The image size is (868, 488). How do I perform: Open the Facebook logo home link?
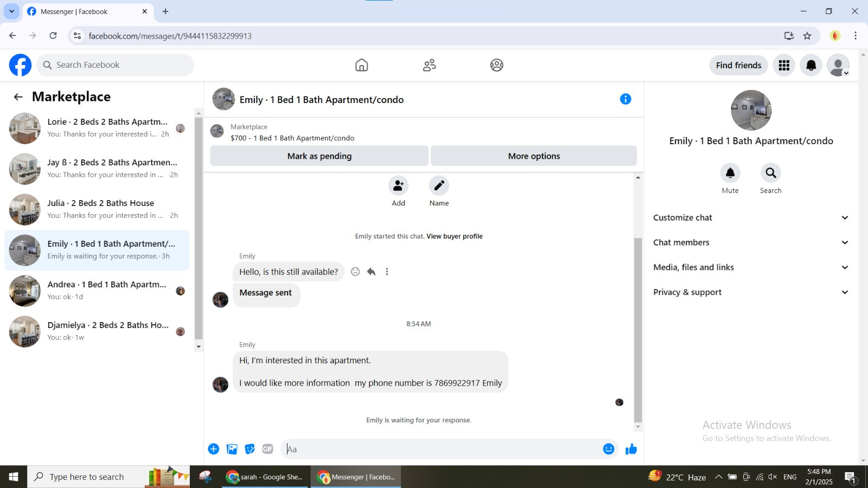pos(20,65)
